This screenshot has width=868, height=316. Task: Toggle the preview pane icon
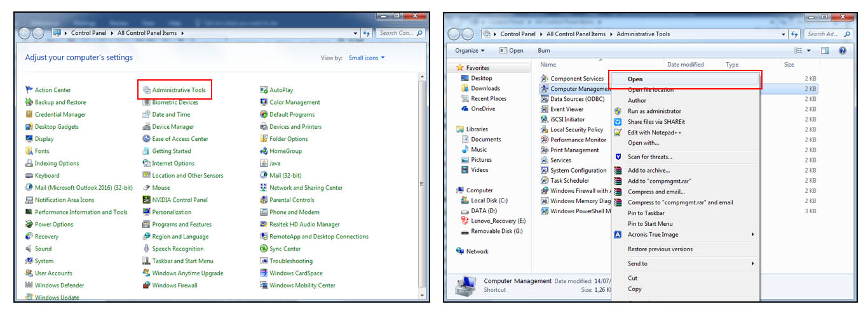point(825,51)
